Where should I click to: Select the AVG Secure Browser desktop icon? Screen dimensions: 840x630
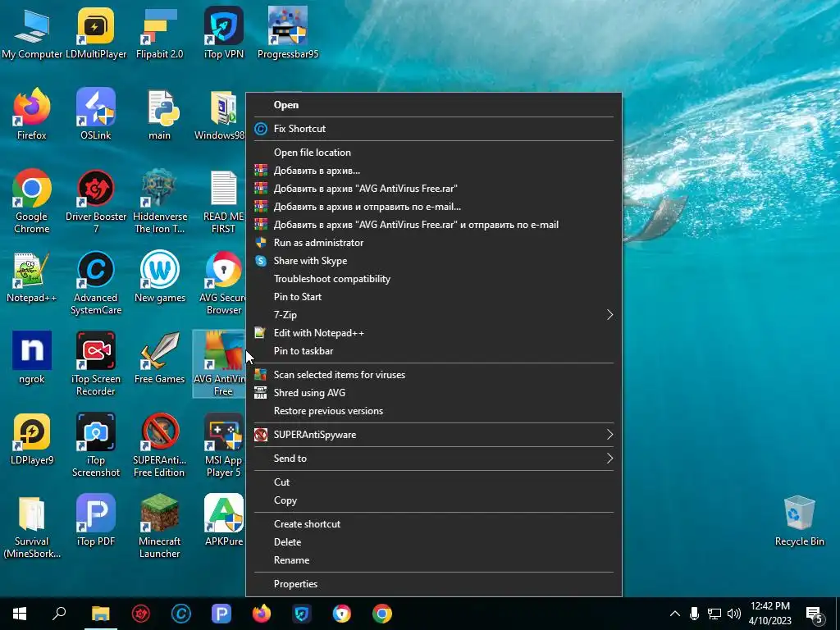coord(223,283)
